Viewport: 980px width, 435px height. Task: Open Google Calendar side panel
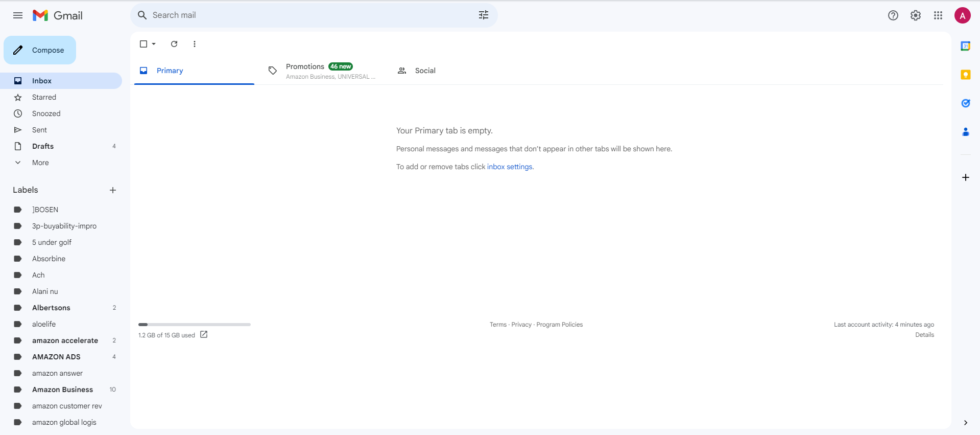pyautogui.click(x=966, y=46)
